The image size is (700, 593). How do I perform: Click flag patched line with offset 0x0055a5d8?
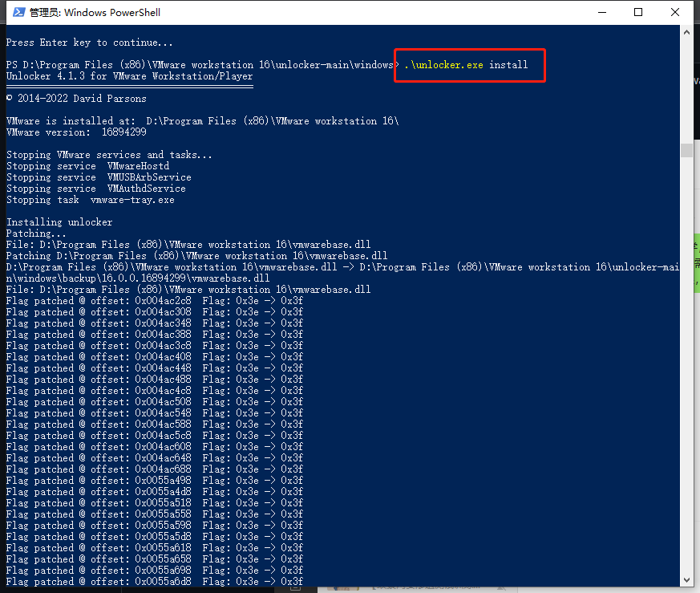tap(155, 536)
